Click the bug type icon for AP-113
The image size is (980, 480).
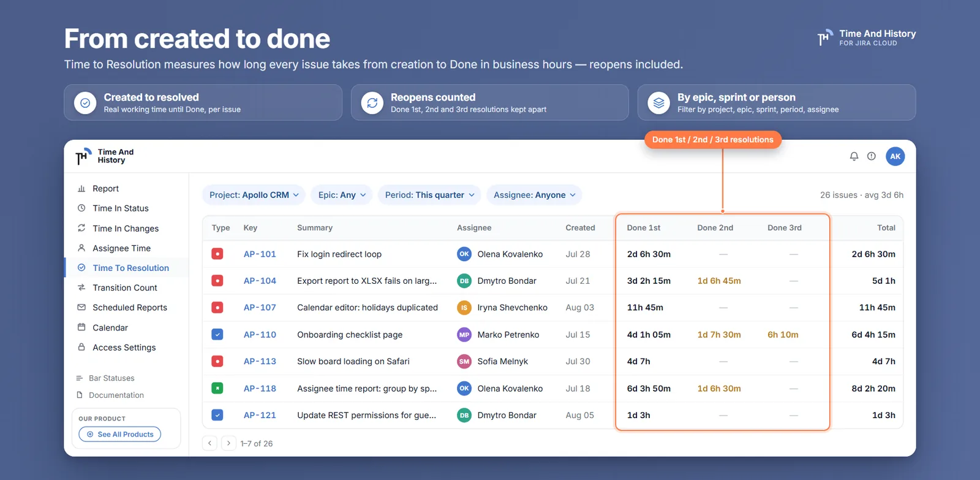(x=217, y=361)
